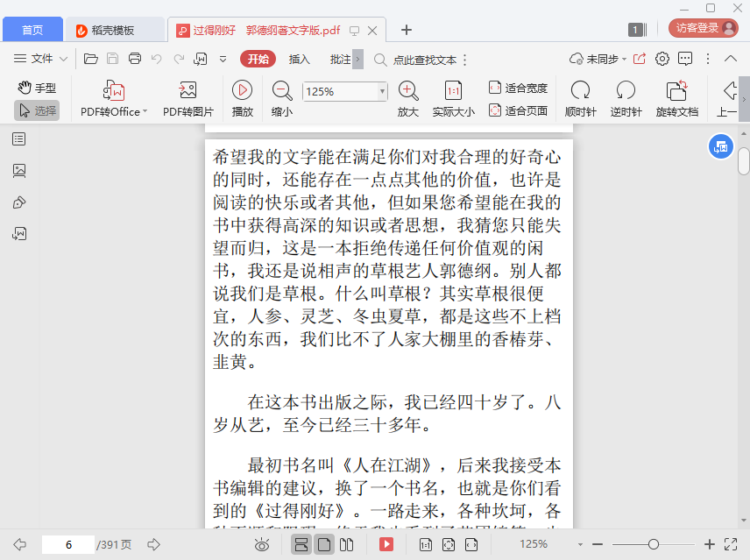Go to next page arrow
The width and height of the screenshot is (750, 560).
(153, 544)
